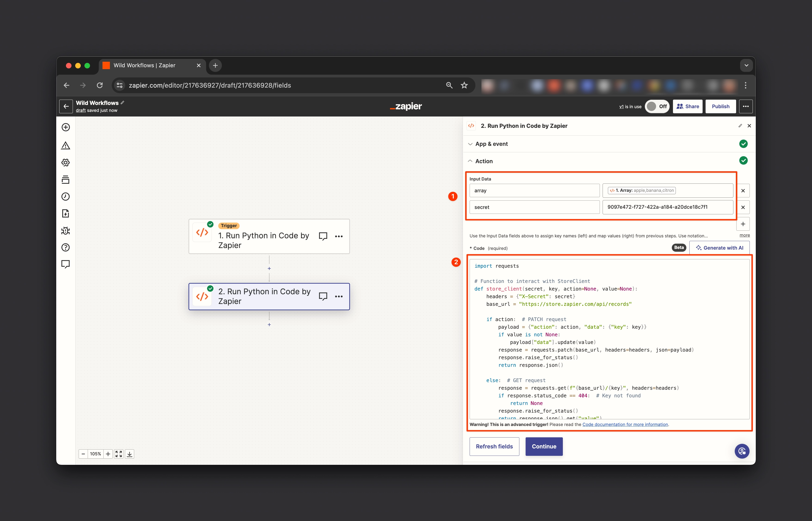The width and height of the screenshot is (812, 521).
Task: Open the help question mark icon
Action: click(x=66, y=248)
